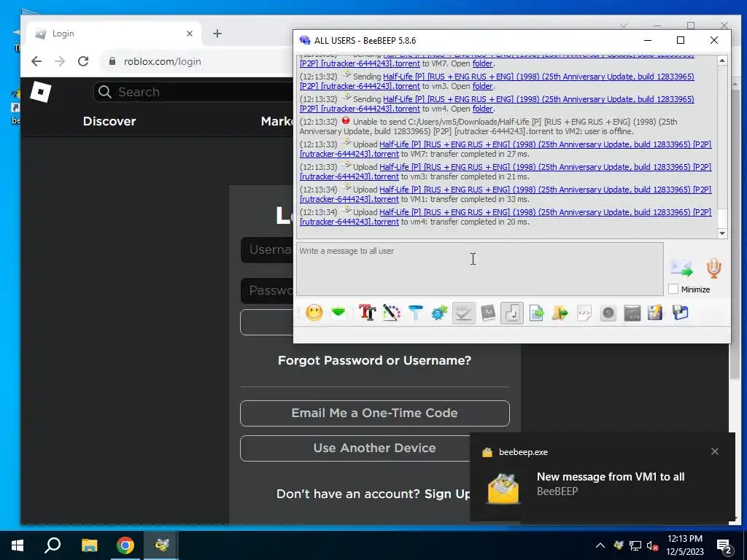Click Email Me a One-Time Code button
The height and width of the screenshot is (560, 747).
[374, 413]
